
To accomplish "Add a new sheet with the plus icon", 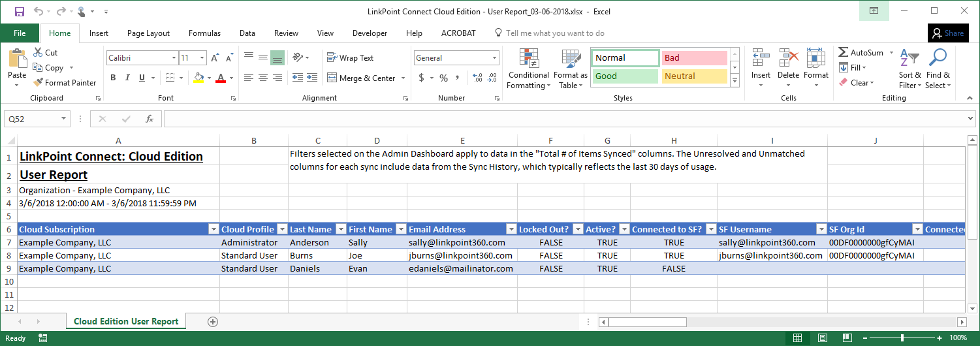I will click(x=212, y=322).
